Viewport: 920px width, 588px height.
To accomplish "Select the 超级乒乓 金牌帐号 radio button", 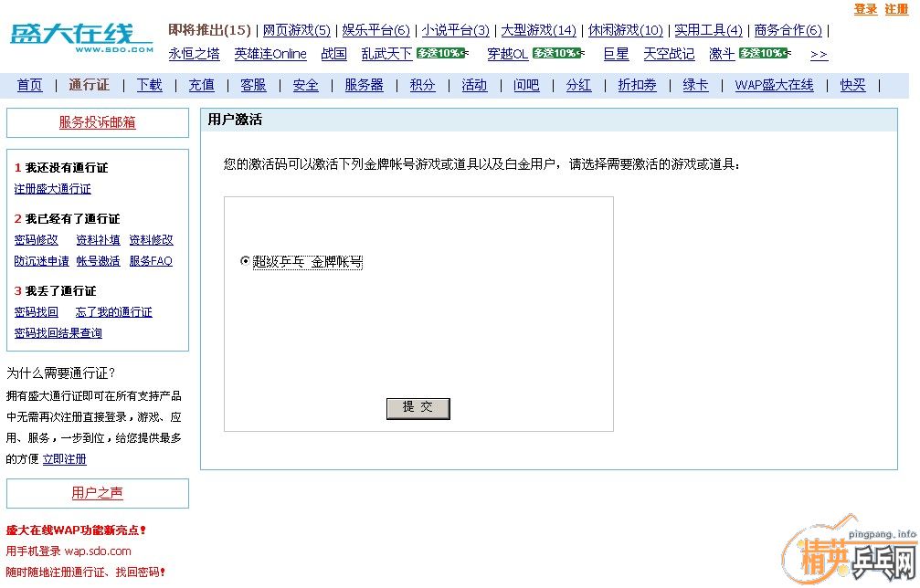I will coord(245,261).
